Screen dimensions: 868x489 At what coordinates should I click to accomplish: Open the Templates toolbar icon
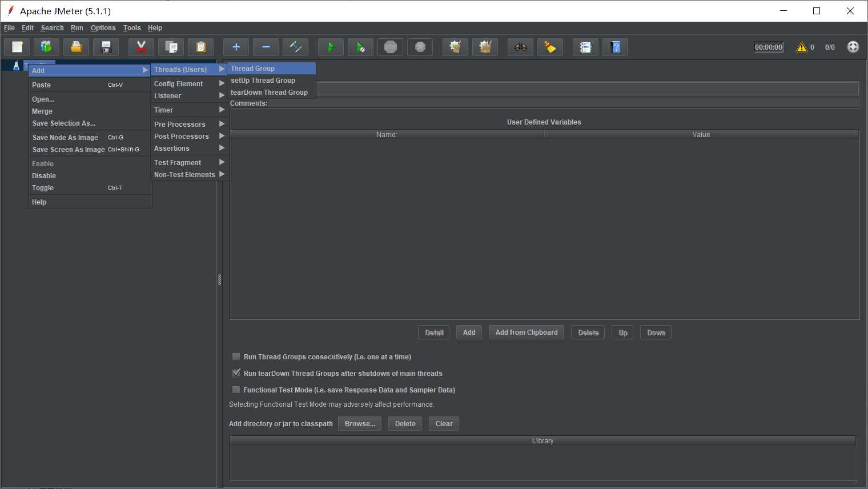click(x=47, y=47)
